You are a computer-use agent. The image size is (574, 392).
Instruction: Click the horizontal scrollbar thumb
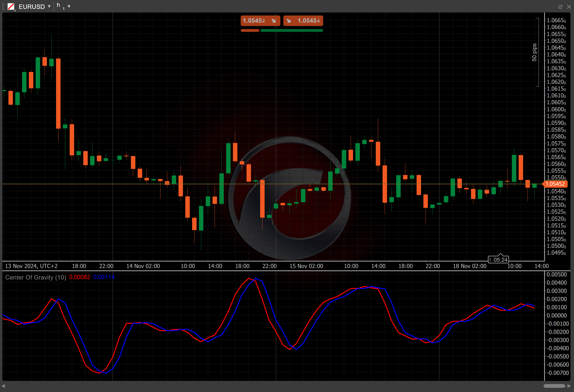[x=554, y=386]
